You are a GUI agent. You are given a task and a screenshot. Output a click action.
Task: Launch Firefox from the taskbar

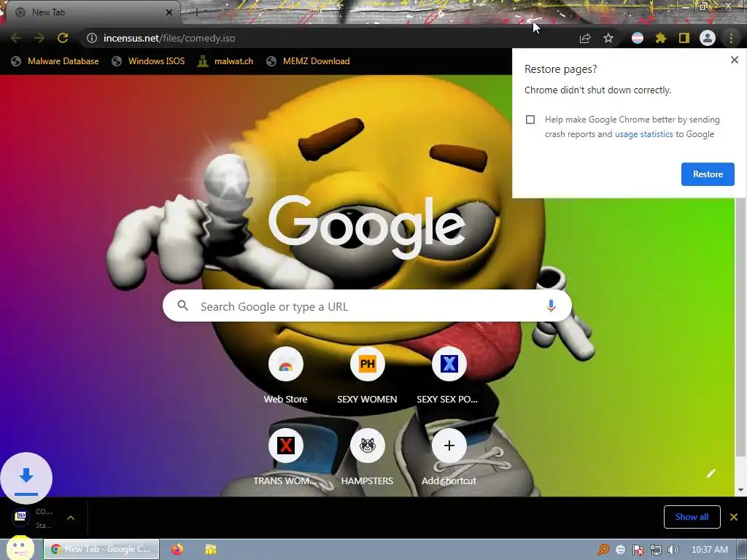(x=177, y=549)
